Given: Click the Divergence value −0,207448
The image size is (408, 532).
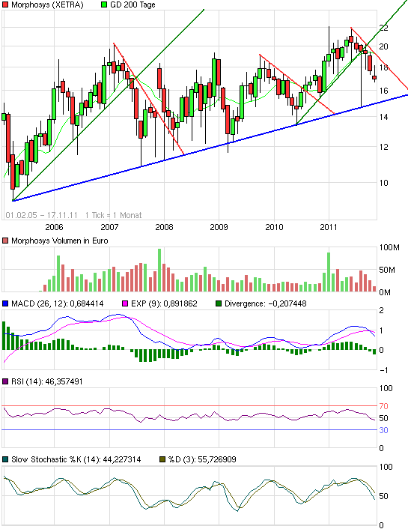Looking at the screenshot, I should [x=287, y=303].
